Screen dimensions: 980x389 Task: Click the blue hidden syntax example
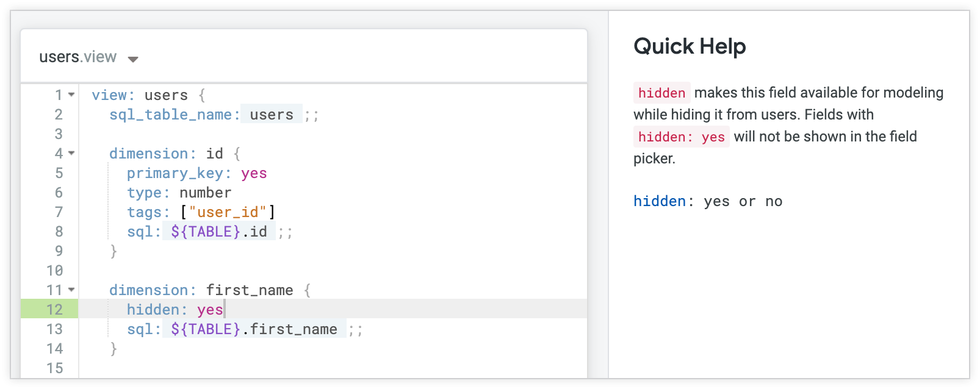point(660,201)
